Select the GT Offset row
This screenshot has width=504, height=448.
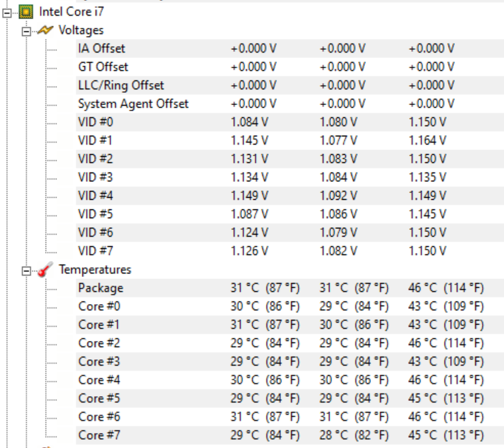tap(290, 67)
